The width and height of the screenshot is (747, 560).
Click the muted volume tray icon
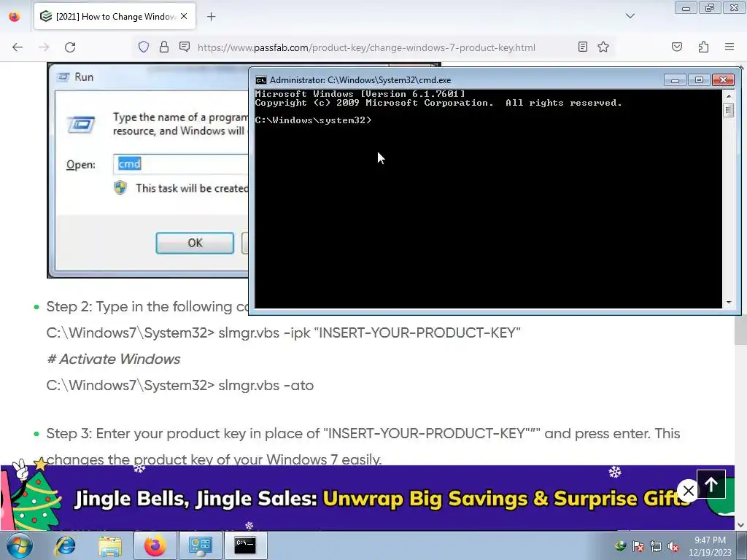tap(673, 546)
